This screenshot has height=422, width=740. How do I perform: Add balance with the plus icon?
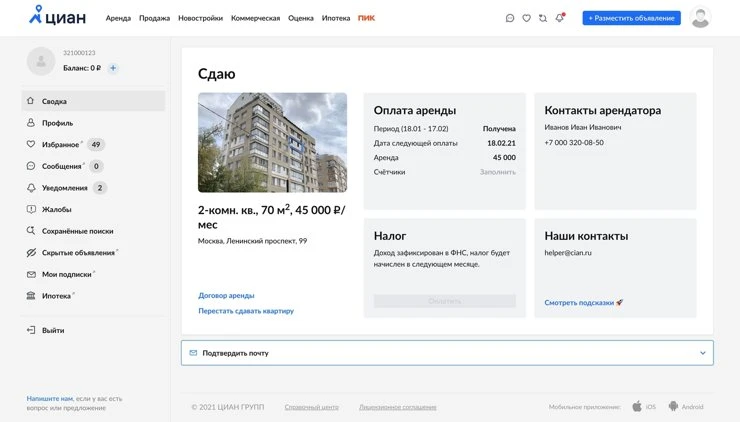(x=113, y=68)
